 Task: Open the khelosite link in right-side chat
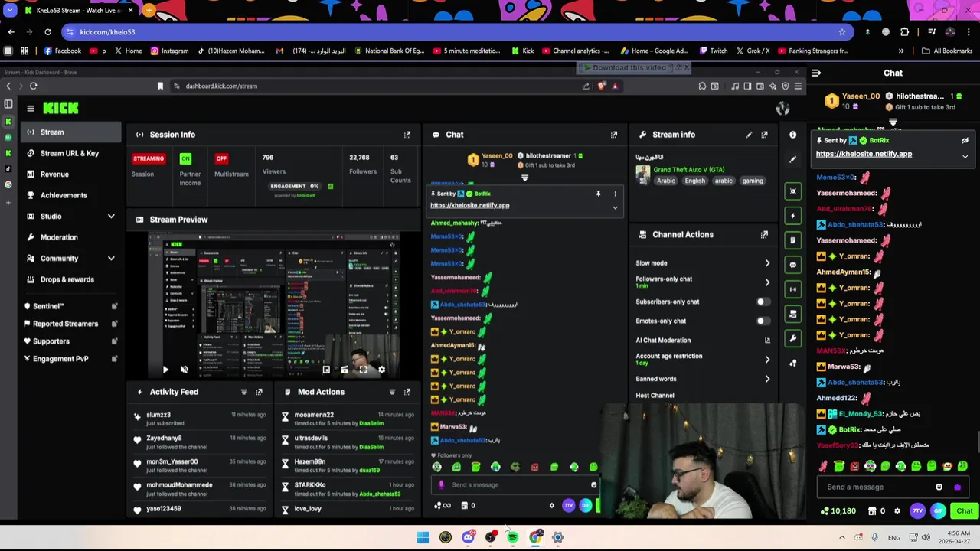click(x=864, y=154)
